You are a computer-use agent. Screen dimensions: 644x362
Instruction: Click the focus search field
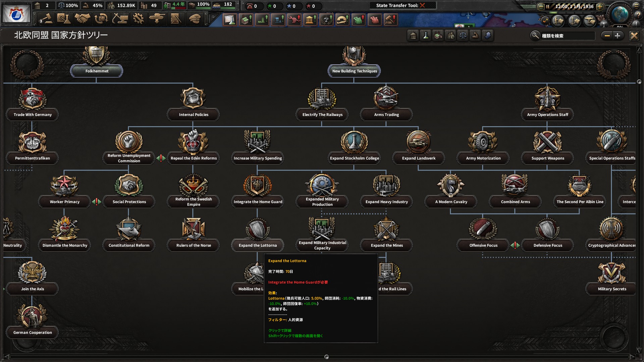[x=568, y=36]
